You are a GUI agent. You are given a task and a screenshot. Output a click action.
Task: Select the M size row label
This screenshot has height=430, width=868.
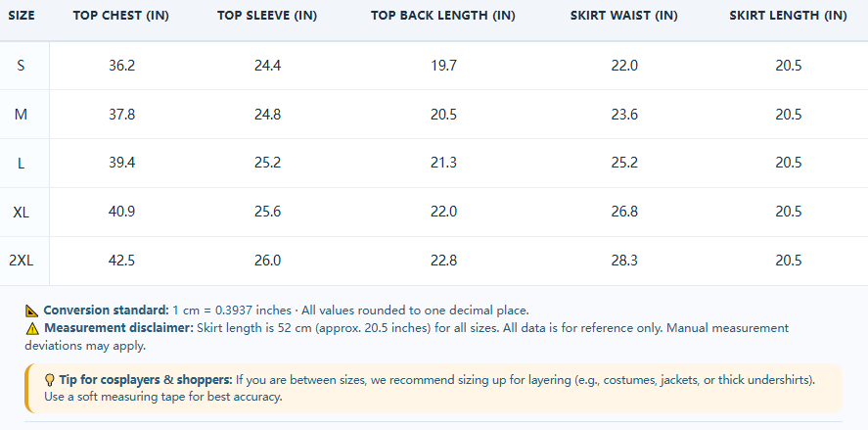[x=21, y=115]
